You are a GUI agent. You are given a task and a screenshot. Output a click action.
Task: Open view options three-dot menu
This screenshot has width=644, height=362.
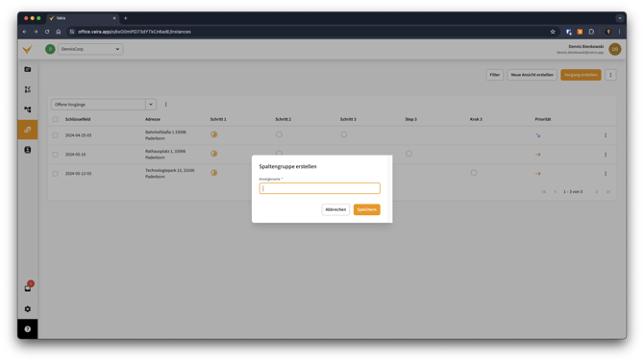coord(166,105)
